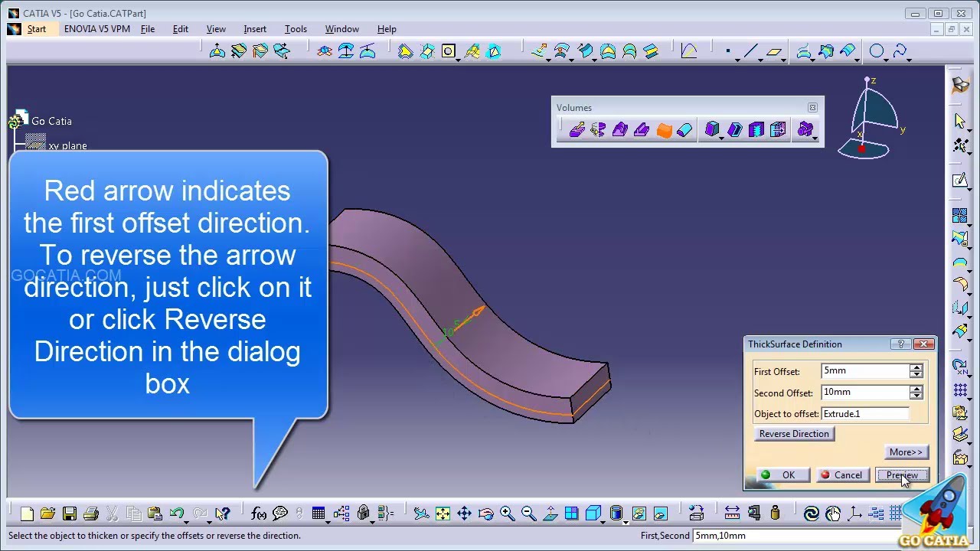The height and width of the screenshot is (551, 980).
Task: Click the Close Surface icon in Volumes
Action: (684, 130)
